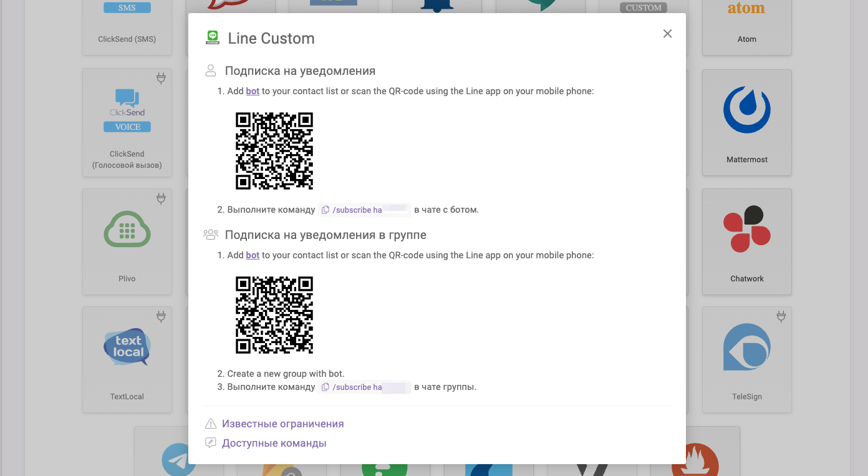Click the Chatwork card label
The height and width of the screenshot is (476, 868).
(x=747, y=279)
